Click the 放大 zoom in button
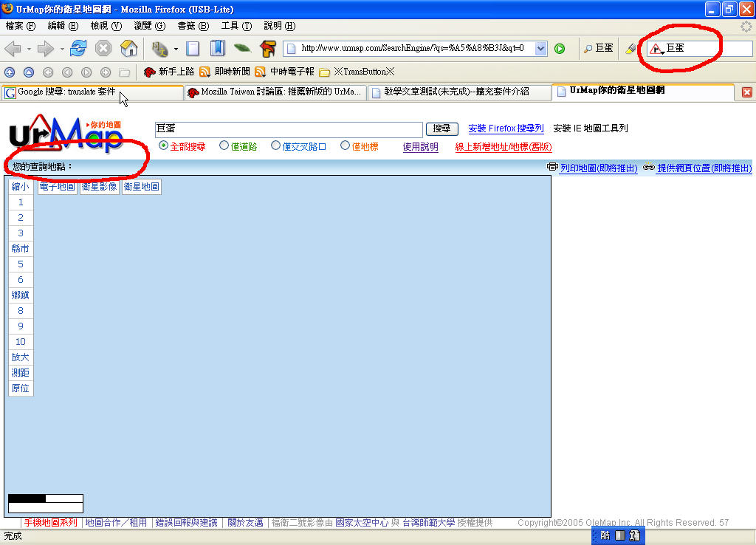Image resolution: width=756 pixels, height=545 pixels. [20, 357]
